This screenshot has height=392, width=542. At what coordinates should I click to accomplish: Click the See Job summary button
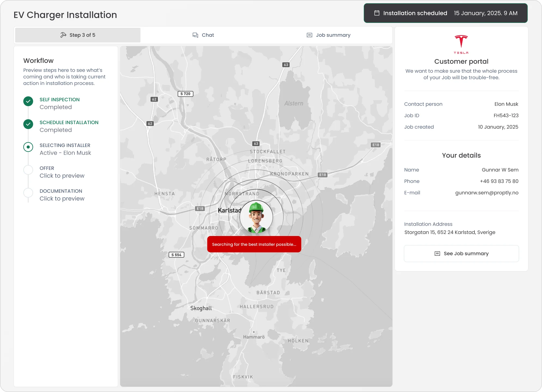(x=461, y=253)
